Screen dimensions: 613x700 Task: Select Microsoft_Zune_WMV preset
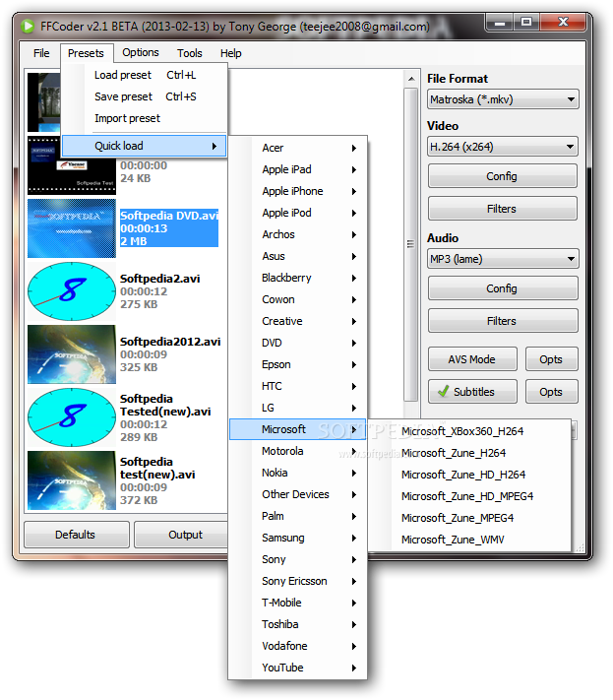tap(469, 540)
